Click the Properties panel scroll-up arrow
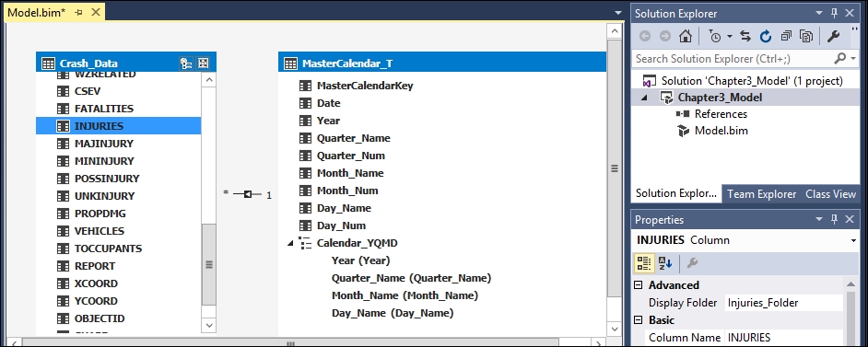The height and width of the screenshot is (347, 868). click(852, 283)
